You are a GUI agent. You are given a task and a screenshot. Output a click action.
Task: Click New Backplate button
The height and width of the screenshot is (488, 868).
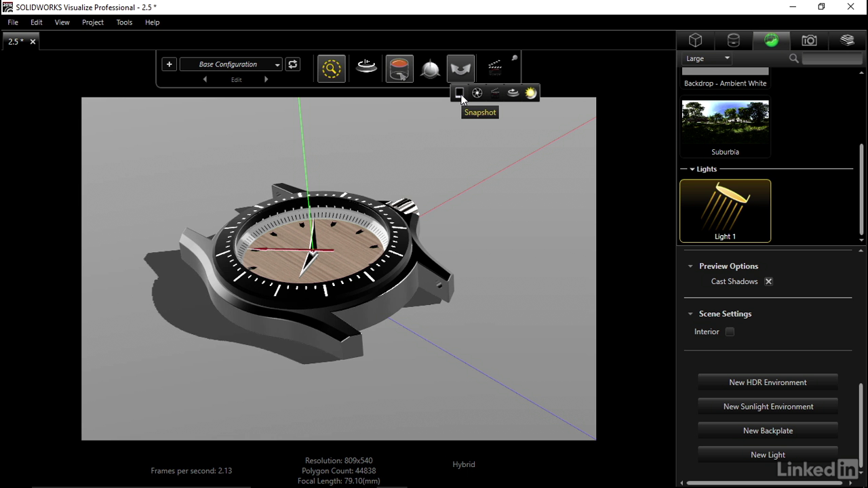point(768,430)
